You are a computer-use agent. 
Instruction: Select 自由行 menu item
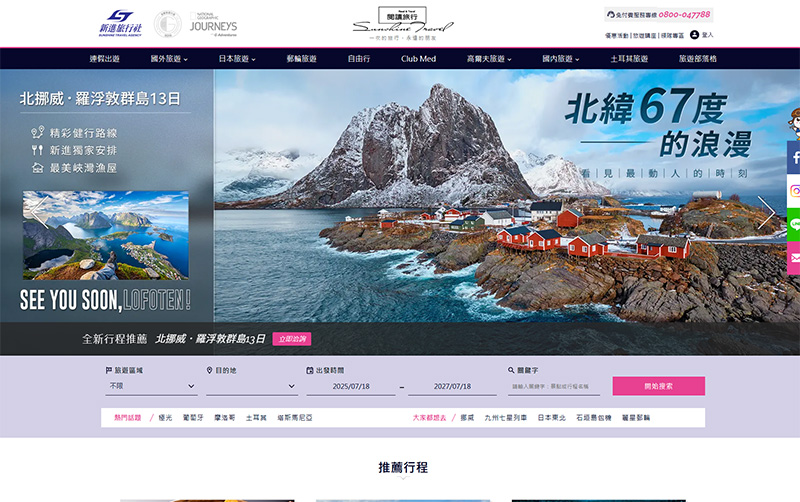tap(359, 59)
